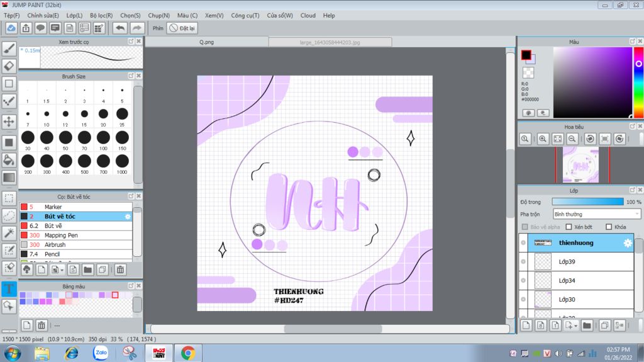Open the Tệp(F) menu

tap(11, 15)
